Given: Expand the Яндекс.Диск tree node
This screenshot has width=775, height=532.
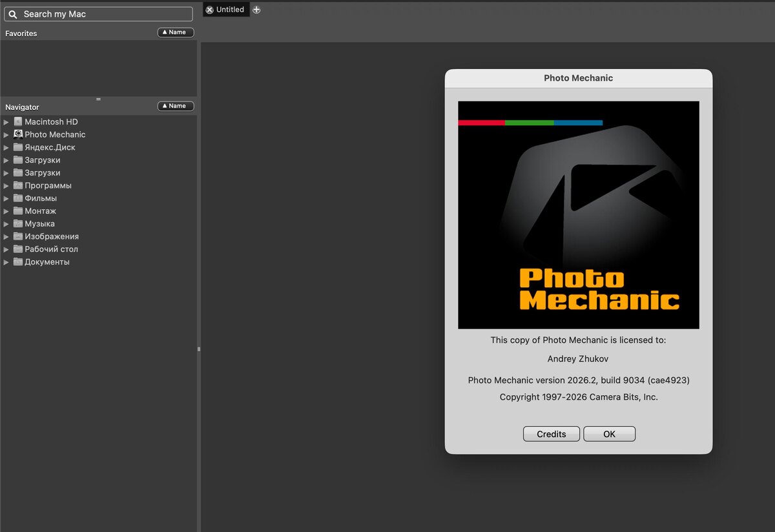Looking at the screenshot, I should pos(6,147).
